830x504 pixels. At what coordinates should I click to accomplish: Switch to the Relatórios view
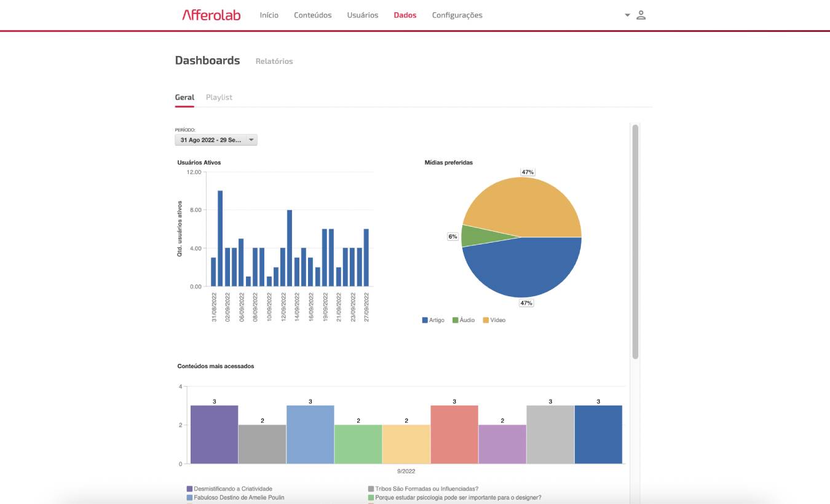(274, 61)
